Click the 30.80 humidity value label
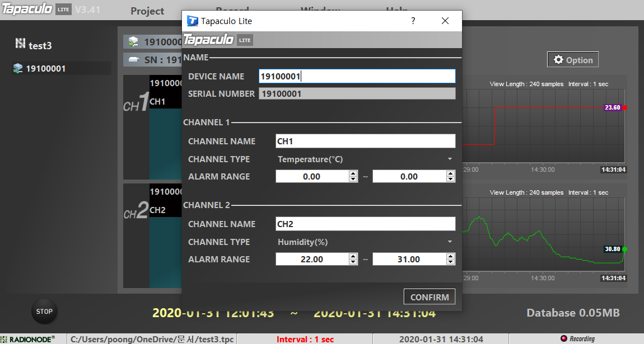The image size is (644, 344). click(613, 249)
